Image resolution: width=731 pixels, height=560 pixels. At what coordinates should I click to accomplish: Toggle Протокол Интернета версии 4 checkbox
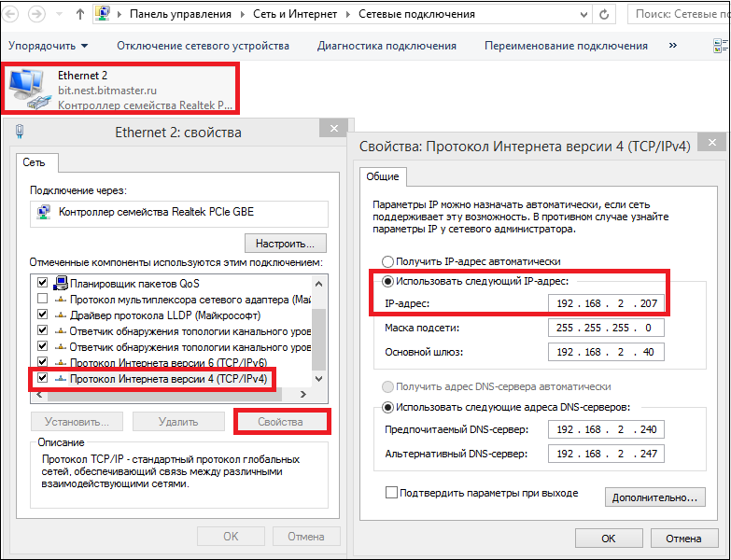[42, 377]
